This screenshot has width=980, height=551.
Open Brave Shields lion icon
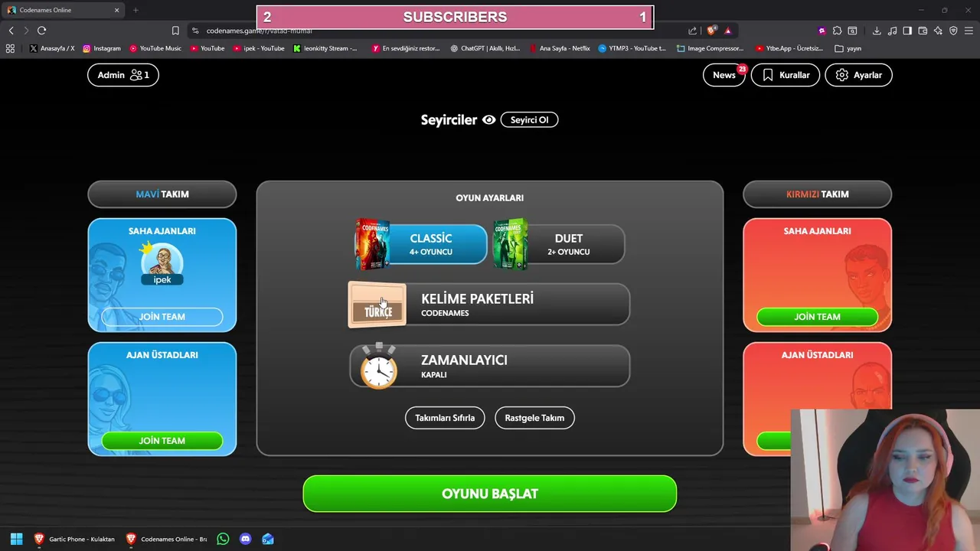711,31
